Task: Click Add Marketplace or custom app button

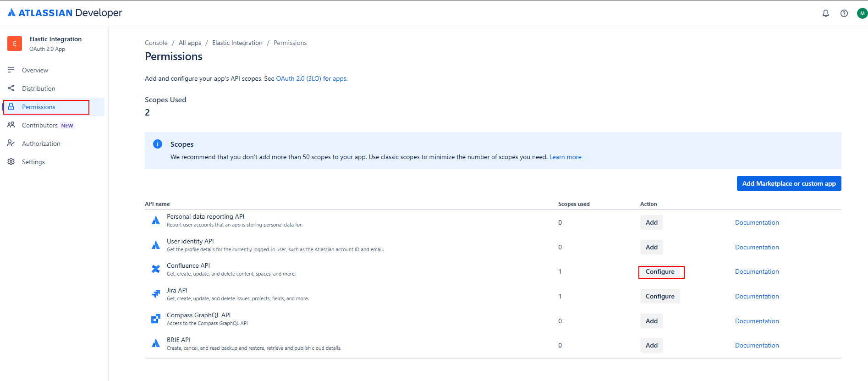Action: [x=789, y=183]
